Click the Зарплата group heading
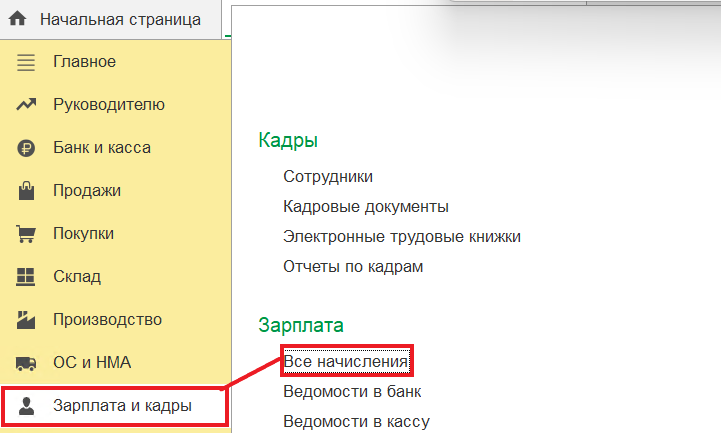721x433 pixels. click(301, 325)
